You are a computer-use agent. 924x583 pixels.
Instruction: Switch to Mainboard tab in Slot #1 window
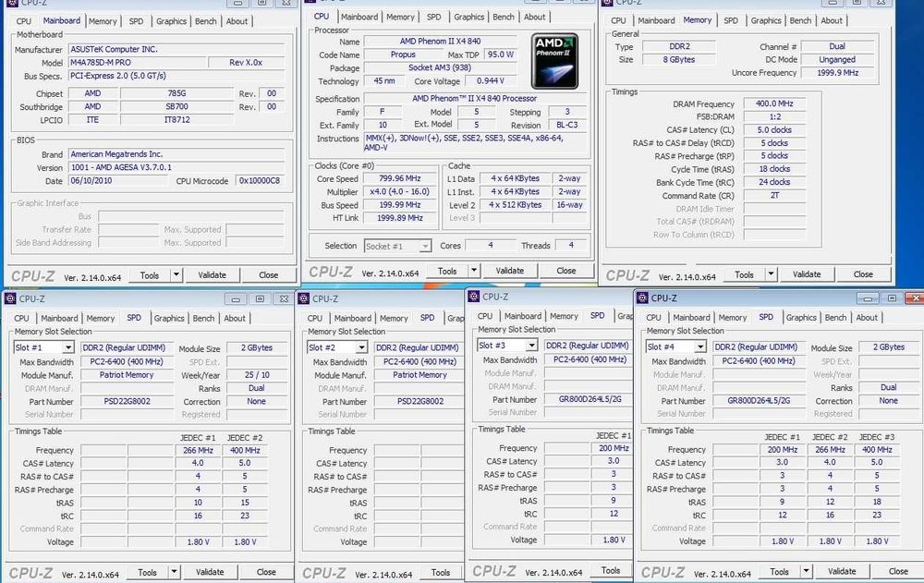[x=59, y=319]
